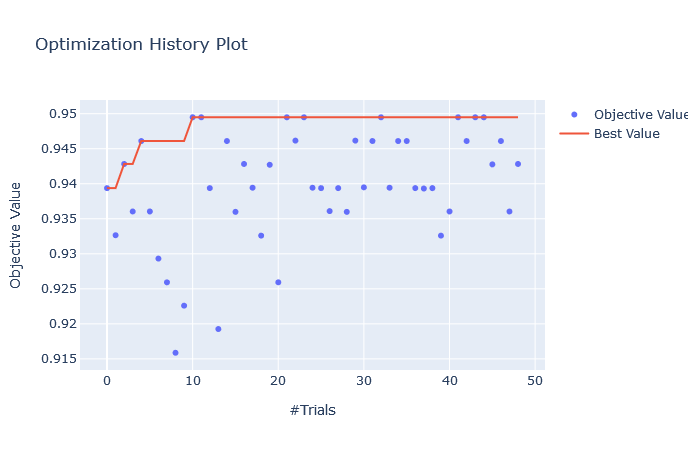Click the first data point at trial 0
700x450 pixels.
(107, 188)
